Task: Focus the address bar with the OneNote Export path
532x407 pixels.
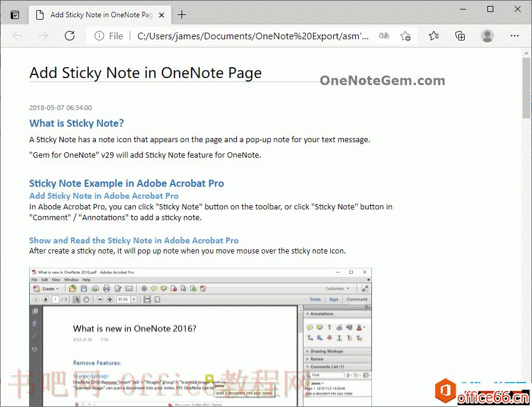Action: [253, 36]
